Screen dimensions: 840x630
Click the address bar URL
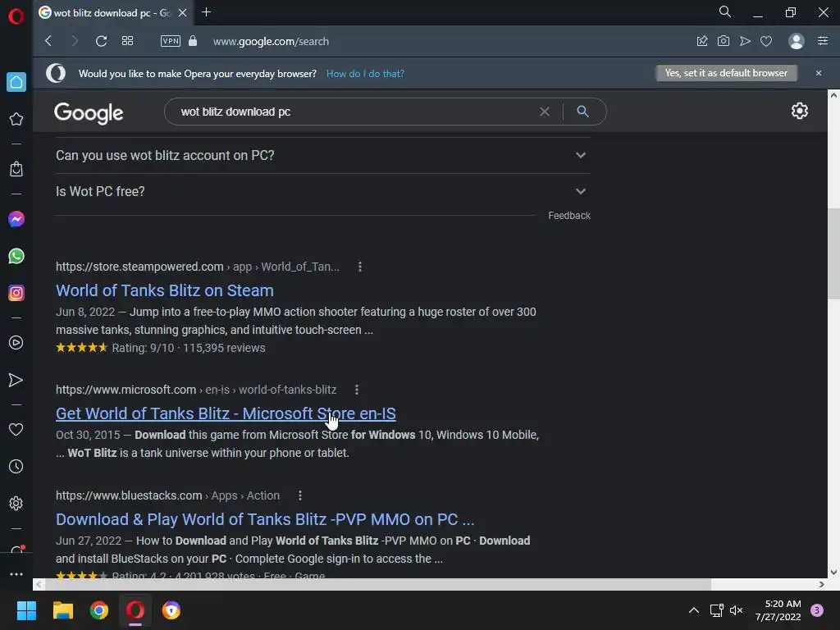[271, 41]
